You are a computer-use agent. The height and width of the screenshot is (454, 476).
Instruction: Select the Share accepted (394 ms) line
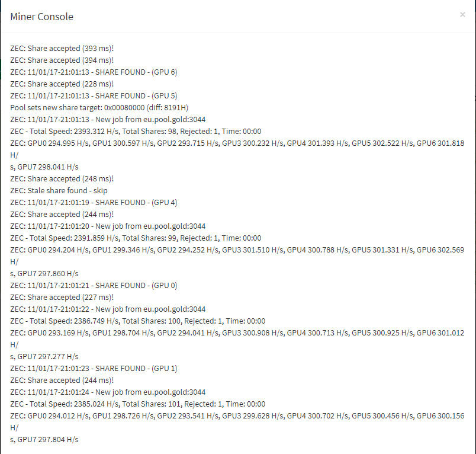(62, 60)
